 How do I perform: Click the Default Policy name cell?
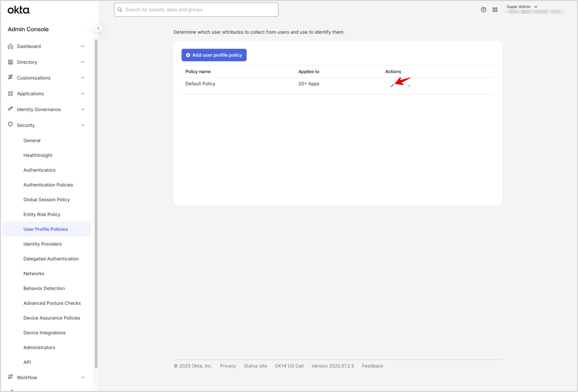200,84
